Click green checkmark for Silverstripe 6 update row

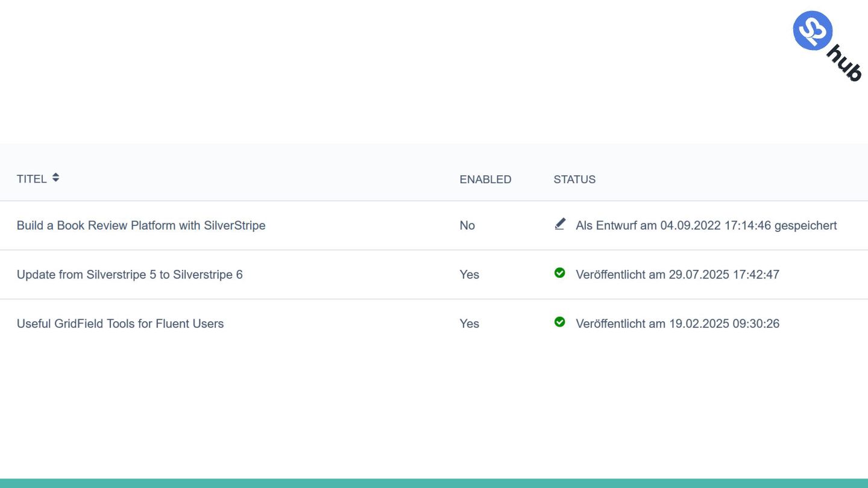coord(560,273)
